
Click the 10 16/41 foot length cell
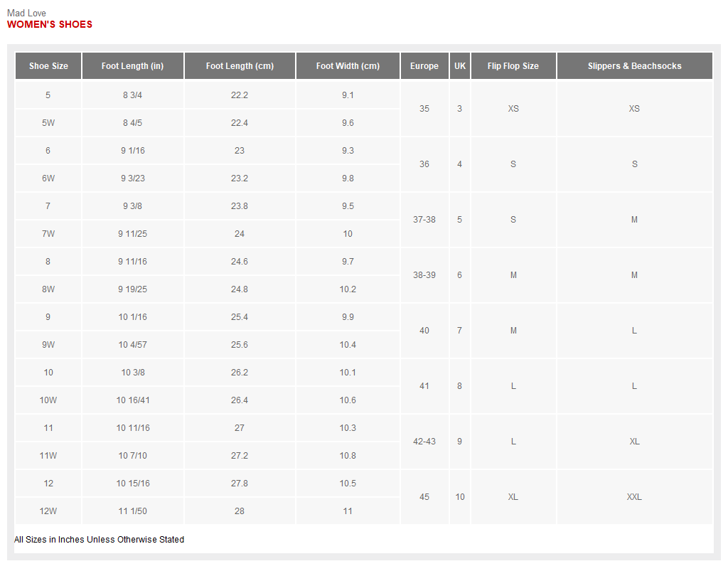[x=133, y=400]
